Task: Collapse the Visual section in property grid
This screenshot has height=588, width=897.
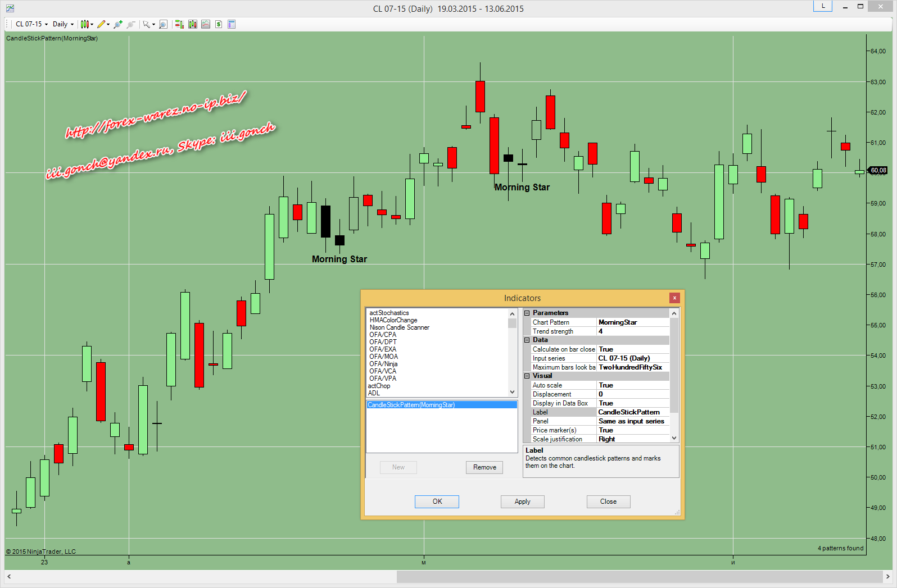Action: coord(527,376)
